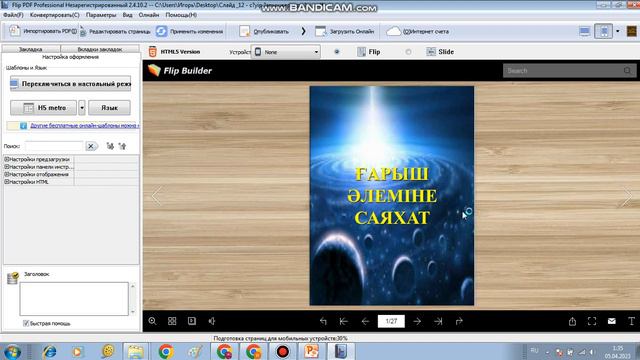Select the Slide mode radio button
This screenshot has height=360, width=640.
click(x=409, y=52)
